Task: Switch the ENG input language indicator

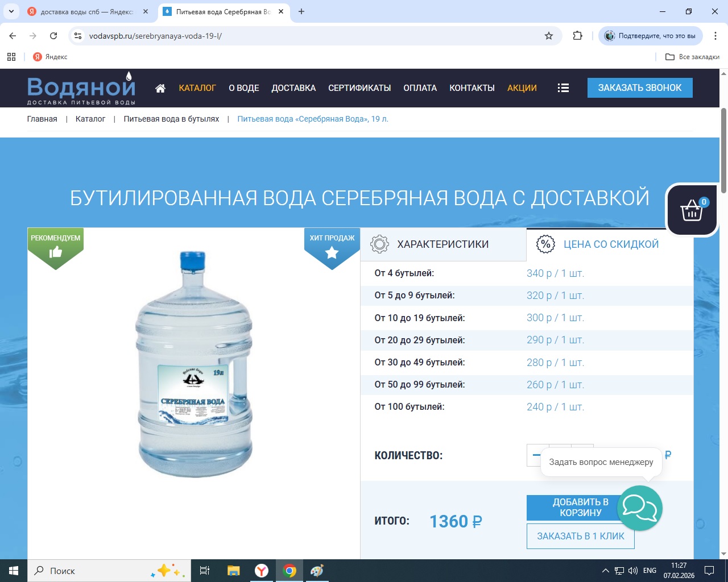Action: tap(650, 571)
